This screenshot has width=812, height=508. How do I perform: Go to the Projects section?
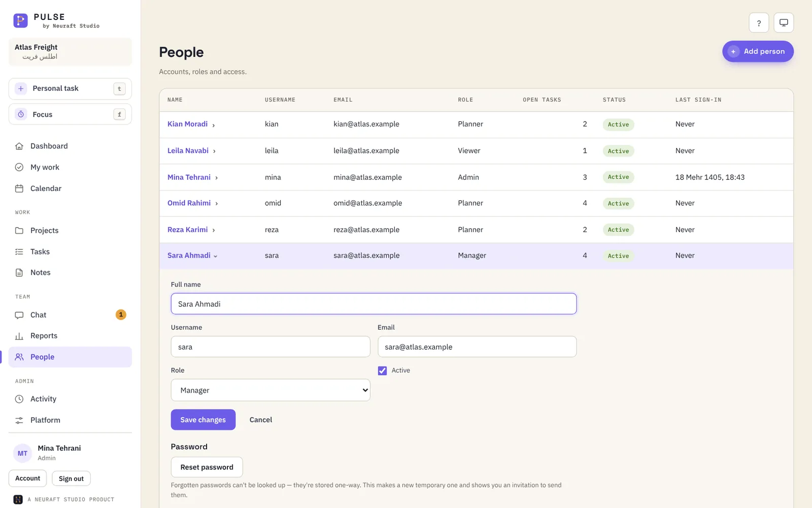tap(70, 231)
